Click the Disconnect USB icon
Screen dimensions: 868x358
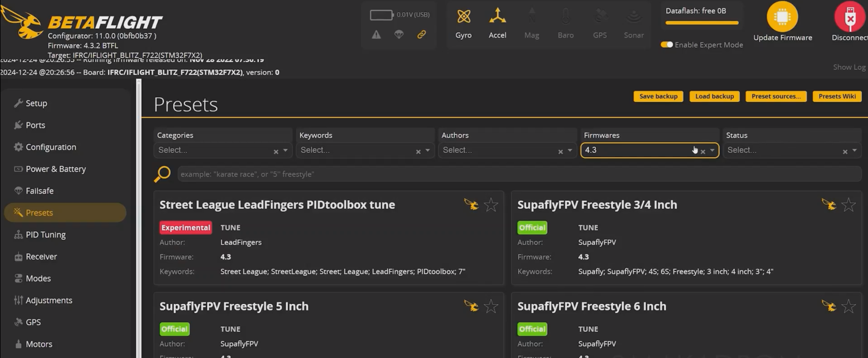tap(849, 17)
